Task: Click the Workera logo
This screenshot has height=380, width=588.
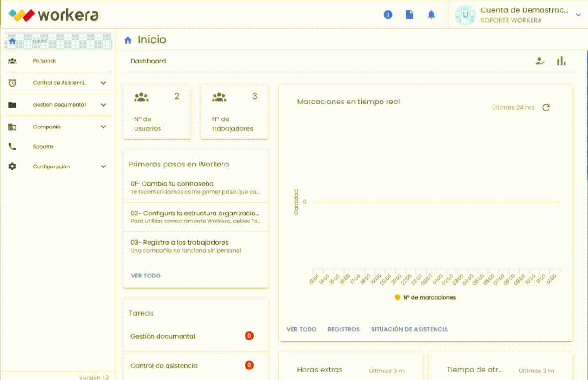Action: pyautogui.click(x=54, y=15)
